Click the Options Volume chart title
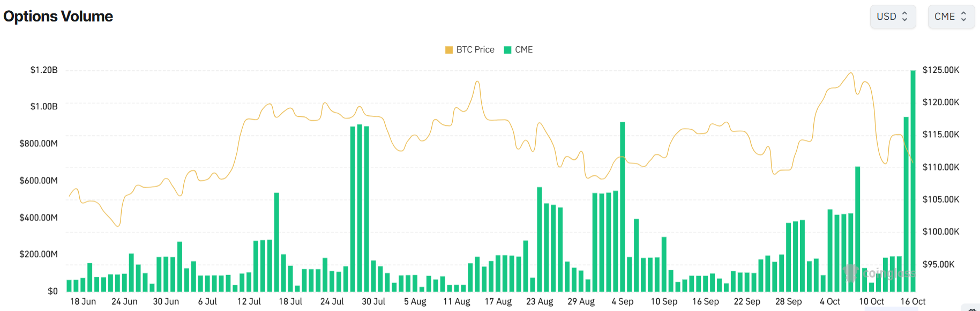The image size is (980, 311). pyautogui.click(x=58, y=17)
